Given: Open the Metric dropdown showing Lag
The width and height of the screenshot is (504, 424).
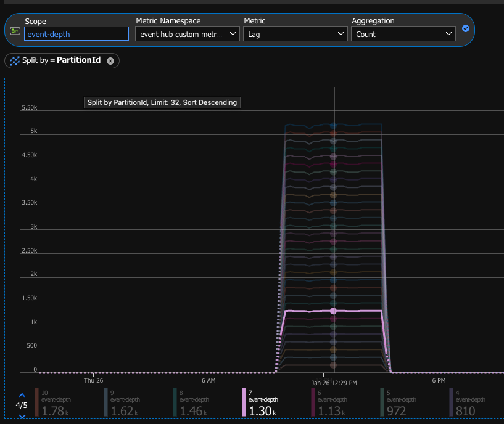Looking at the screenshot, I should click(295, 34).
